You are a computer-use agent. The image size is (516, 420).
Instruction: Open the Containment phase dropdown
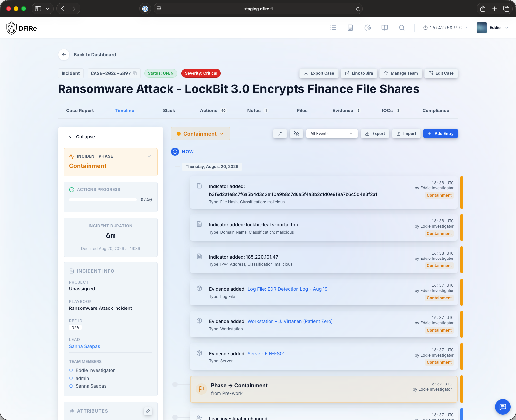click(200, 134)
